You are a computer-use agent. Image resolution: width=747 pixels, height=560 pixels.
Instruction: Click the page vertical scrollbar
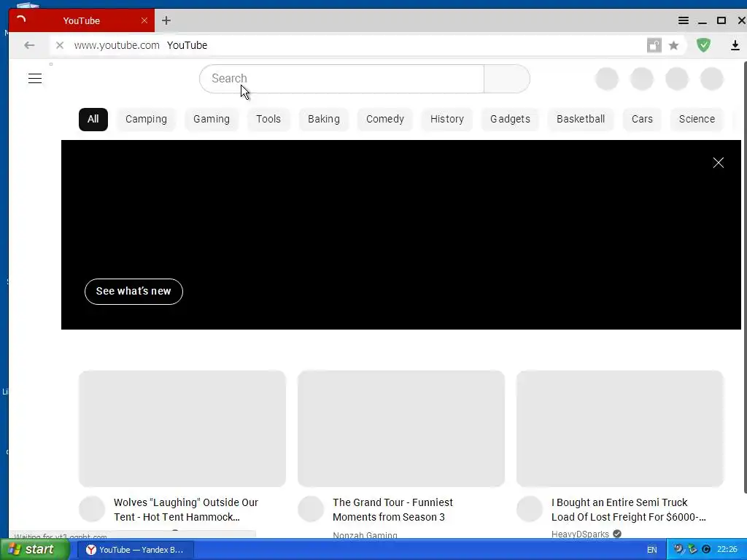point(745,276)
